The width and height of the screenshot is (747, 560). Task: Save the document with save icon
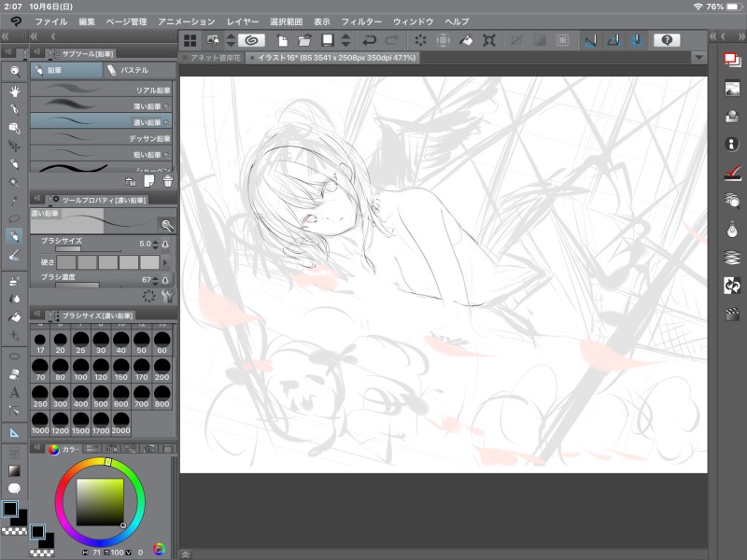tap(328, 40)
